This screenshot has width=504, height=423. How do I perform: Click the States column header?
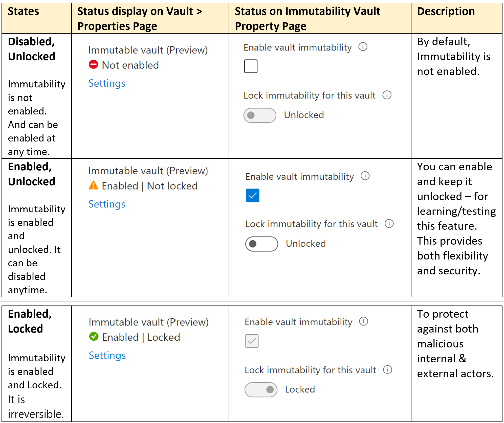coord(24,11)
